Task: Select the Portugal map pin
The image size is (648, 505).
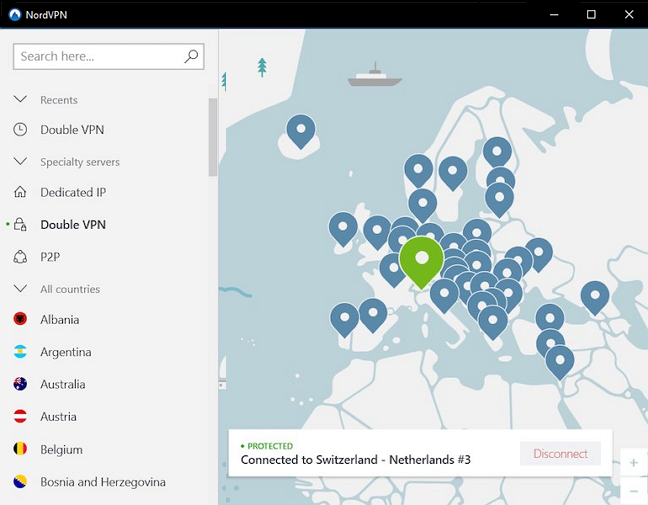Action: click(x=344, y=320)
